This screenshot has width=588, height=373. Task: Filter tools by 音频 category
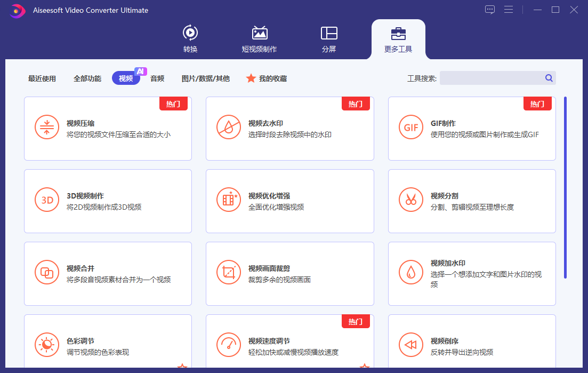coord(157,78)
